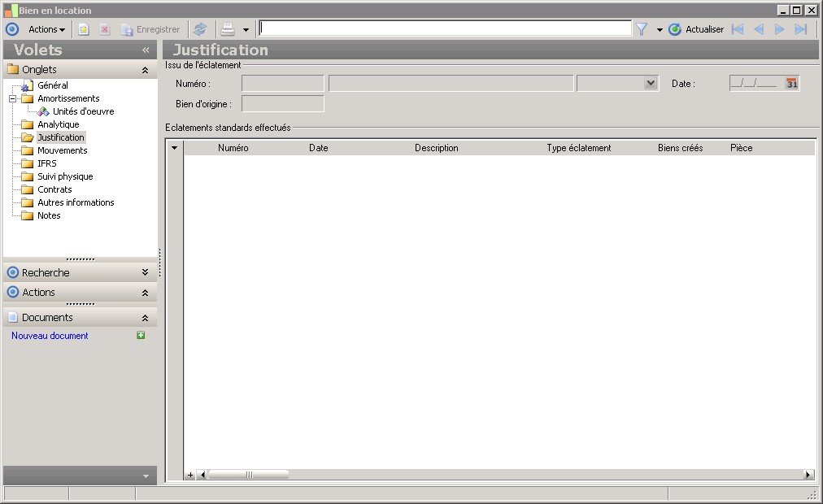Click the green plus add document icon
The image size is (823, 504).
pos(141,335)
